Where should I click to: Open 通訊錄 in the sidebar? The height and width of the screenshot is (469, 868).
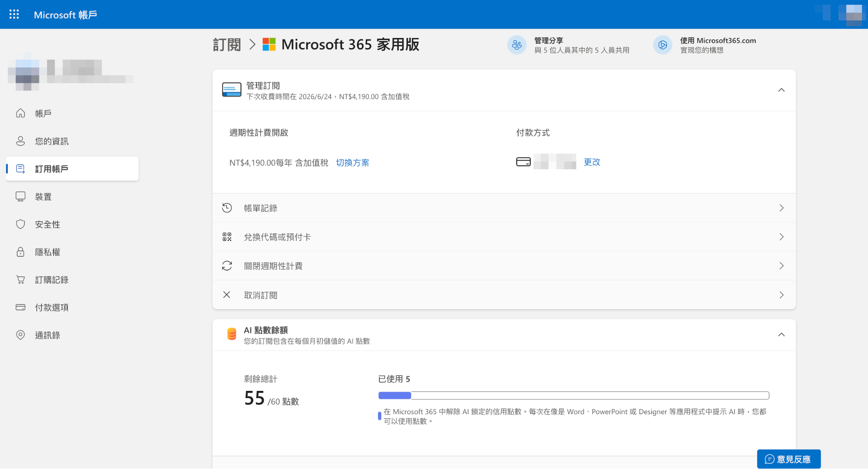(72, 335)
